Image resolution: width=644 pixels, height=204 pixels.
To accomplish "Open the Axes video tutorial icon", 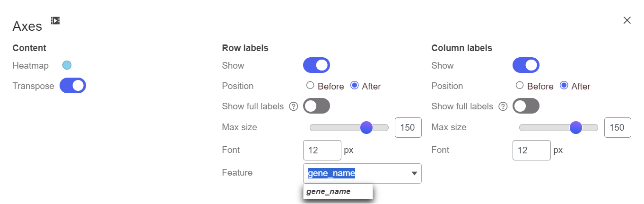I will 55,20.
